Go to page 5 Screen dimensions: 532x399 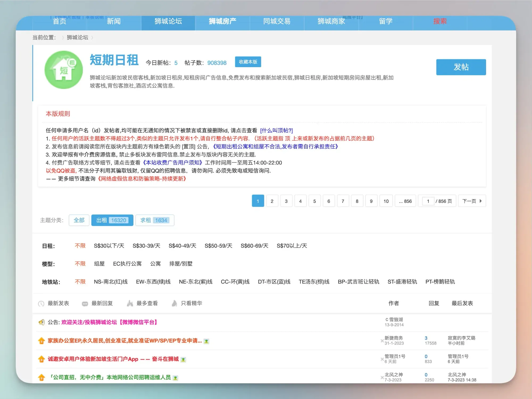(x=314, y=201)
